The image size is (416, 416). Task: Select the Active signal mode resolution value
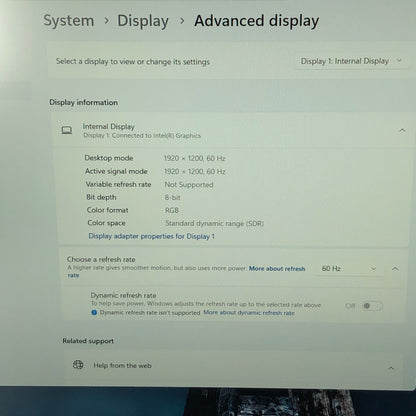coord(195,172)
